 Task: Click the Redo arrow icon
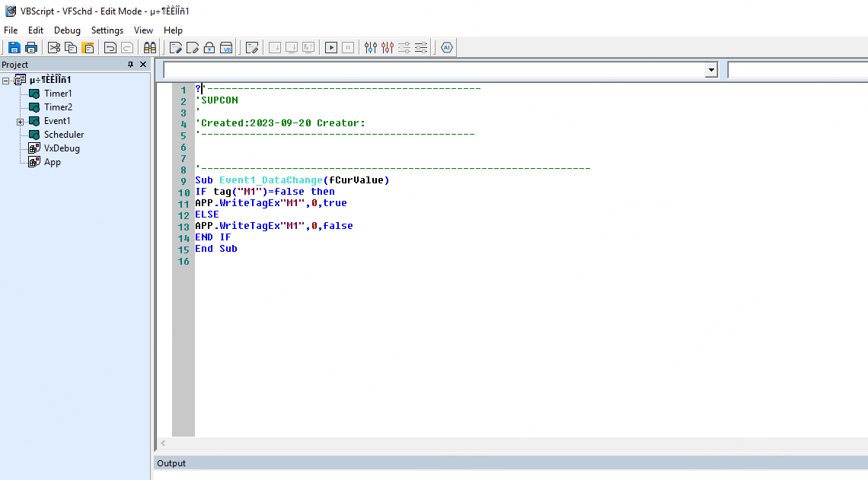pos(127,48)
